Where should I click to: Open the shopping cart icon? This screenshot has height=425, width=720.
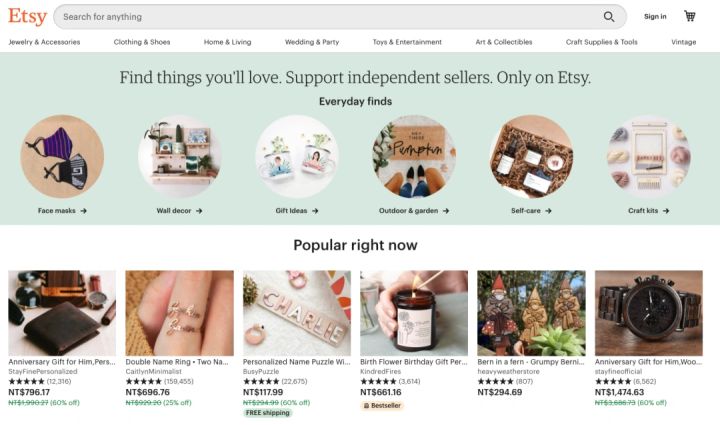click(x=690, y=16)
